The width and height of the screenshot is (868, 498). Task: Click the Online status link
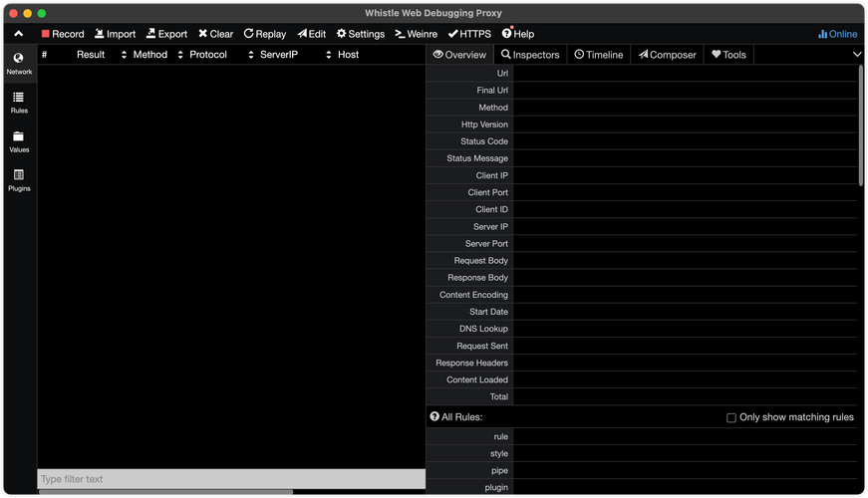837,34
